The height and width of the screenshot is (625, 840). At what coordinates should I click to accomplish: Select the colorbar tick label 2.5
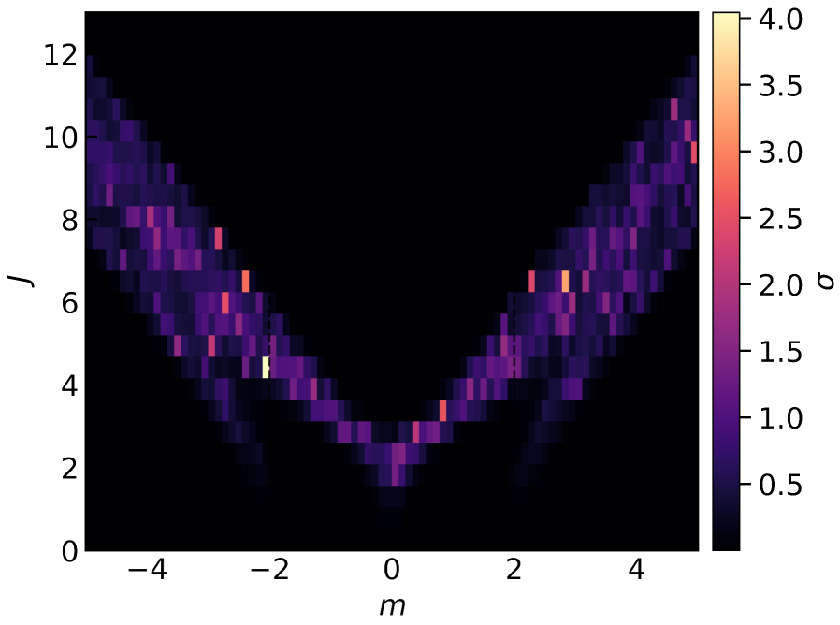tap(778, 219)
